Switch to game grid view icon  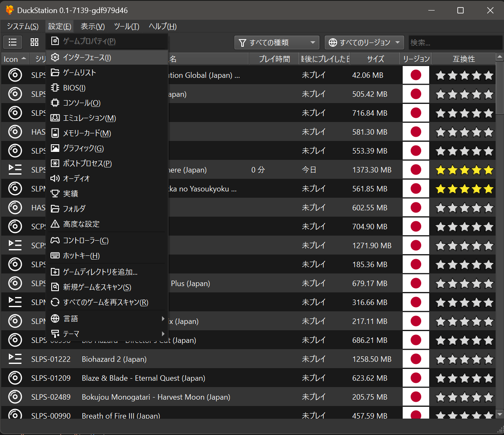[x=34, y=42]
